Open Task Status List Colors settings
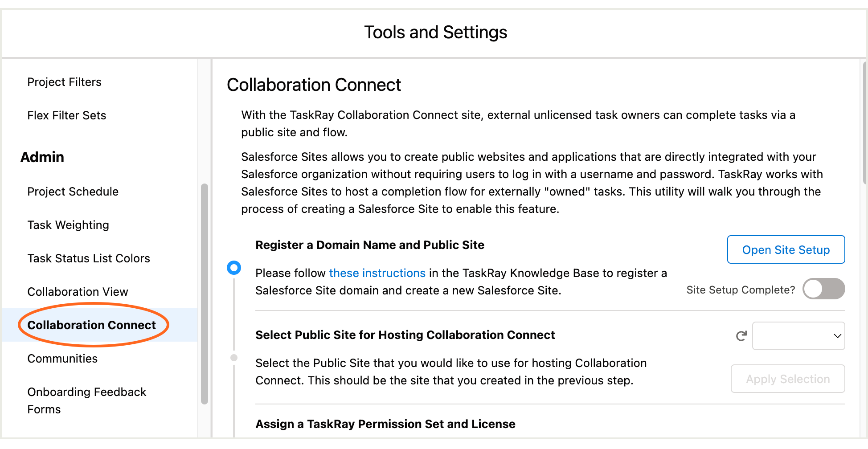868x449 pixels. tap(89, 258)
